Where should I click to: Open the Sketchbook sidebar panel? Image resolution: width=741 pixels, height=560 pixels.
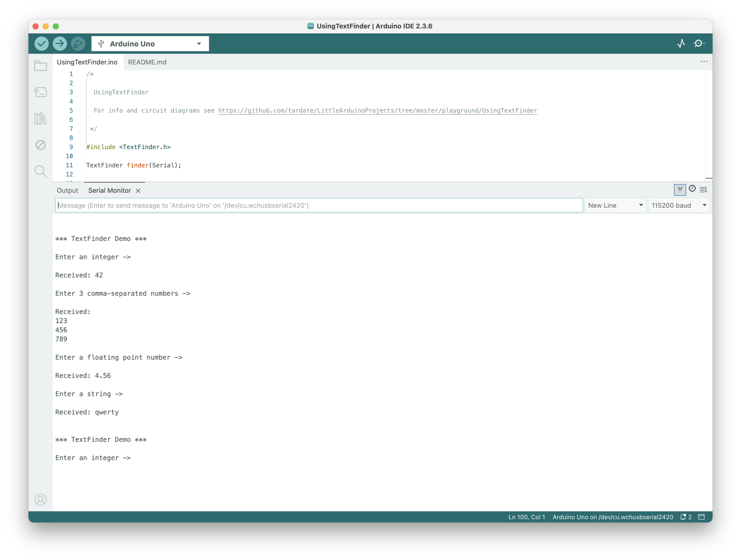pos(40,66)
